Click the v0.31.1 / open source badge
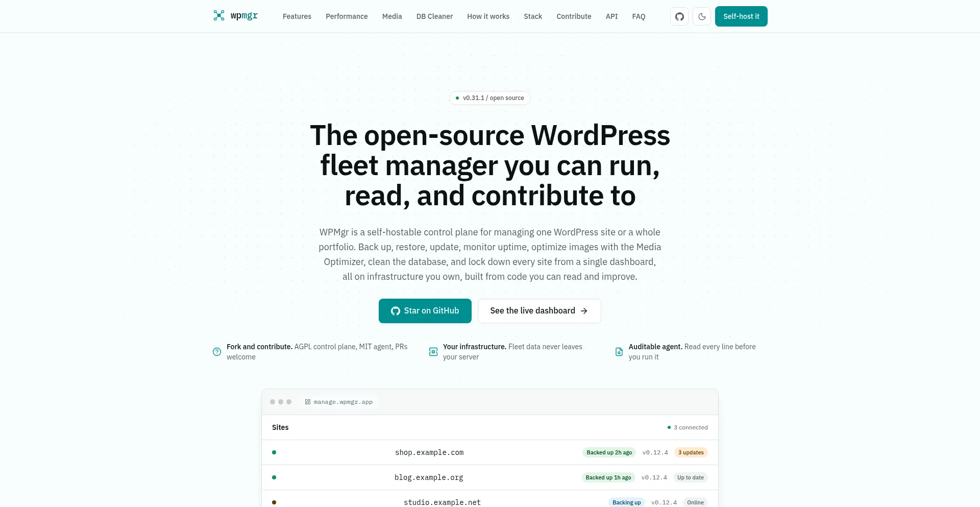Screen dimensions: 980x507 (490, 98)
